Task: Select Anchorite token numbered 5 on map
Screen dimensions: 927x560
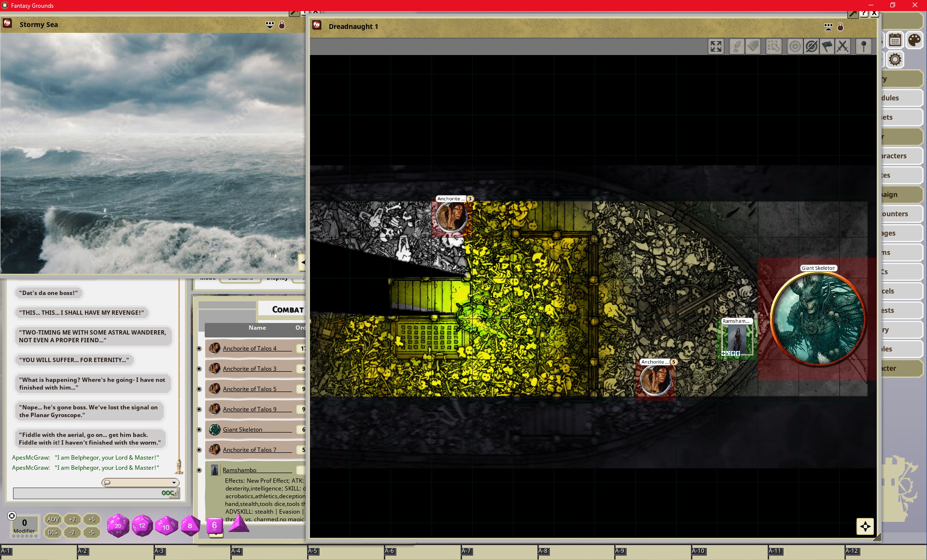Action: pyautogui.click(x=656, y=380)
